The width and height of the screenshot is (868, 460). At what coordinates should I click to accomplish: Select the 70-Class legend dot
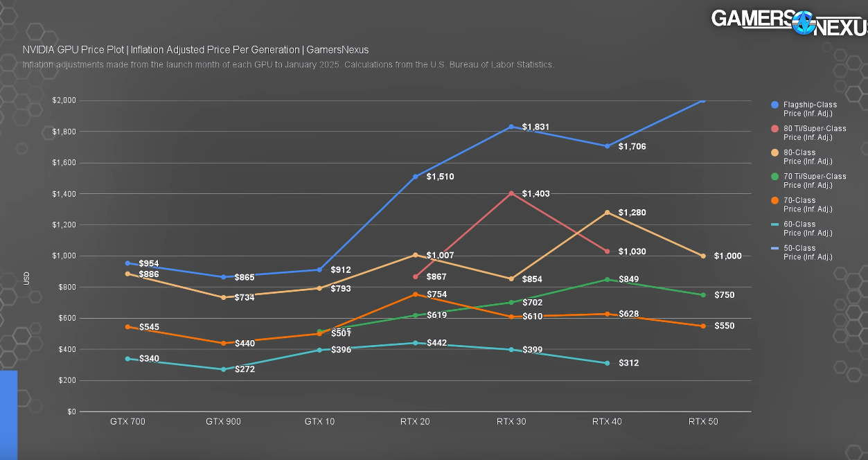pyautogui.click(x=775, y=200)
